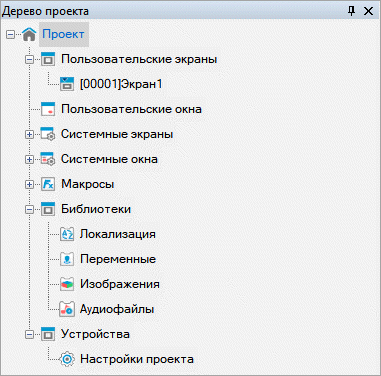Select Пользовательские окна text
The width and height of the screenshot is (381, 376).
pyautogui.click(x=131, y=109)
